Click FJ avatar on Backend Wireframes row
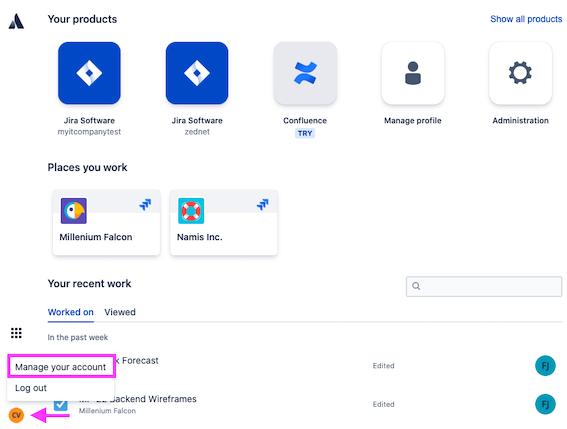The height and width of the screenshot is (429, 567). 545,404
